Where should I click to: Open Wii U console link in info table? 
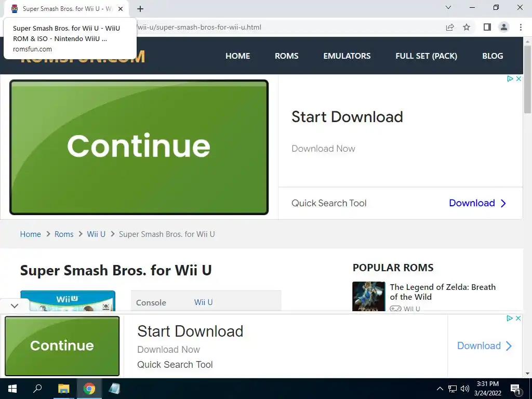pyautogui.click(x=203, y=302)
